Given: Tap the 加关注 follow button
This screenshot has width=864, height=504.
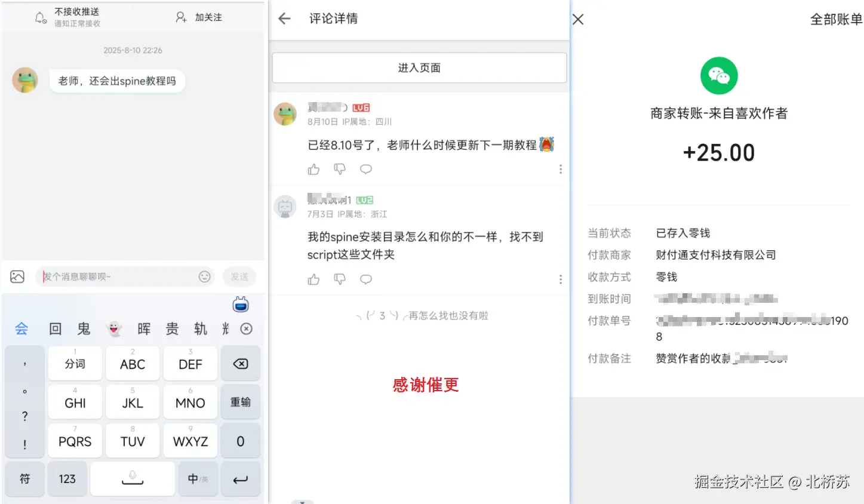Looking at the screenshot, I should click(199, 17).
